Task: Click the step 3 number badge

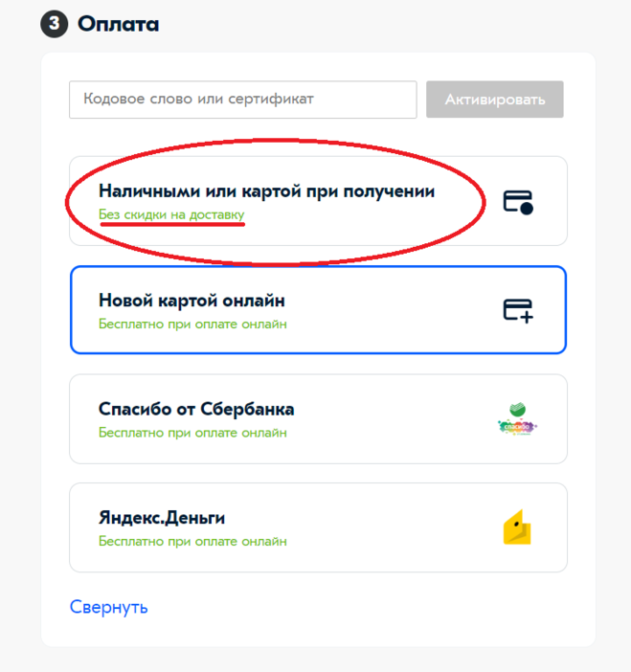Action: pos(54,24)
